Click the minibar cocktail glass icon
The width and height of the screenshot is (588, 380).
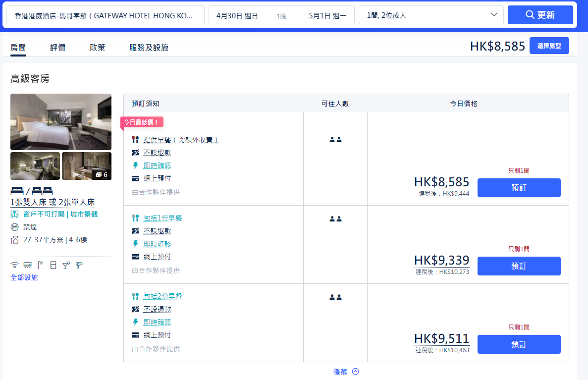click(x=66, y=265)
